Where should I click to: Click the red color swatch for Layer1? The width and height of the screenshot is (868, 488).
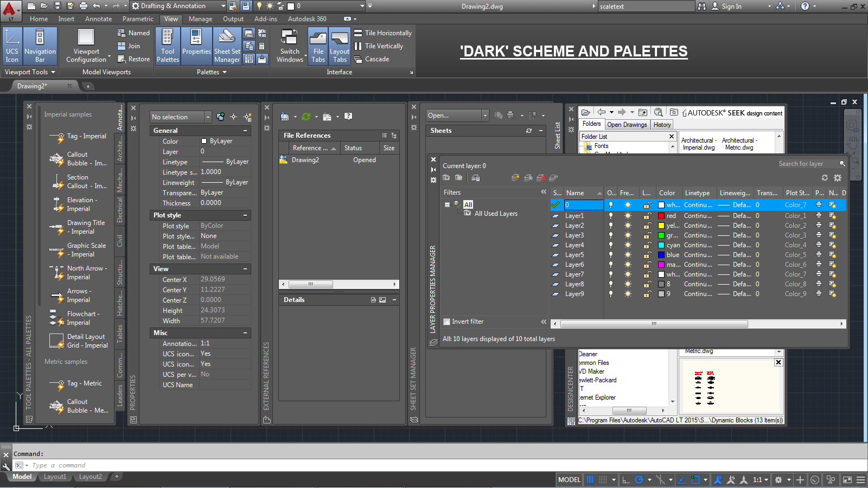(661, 215)
